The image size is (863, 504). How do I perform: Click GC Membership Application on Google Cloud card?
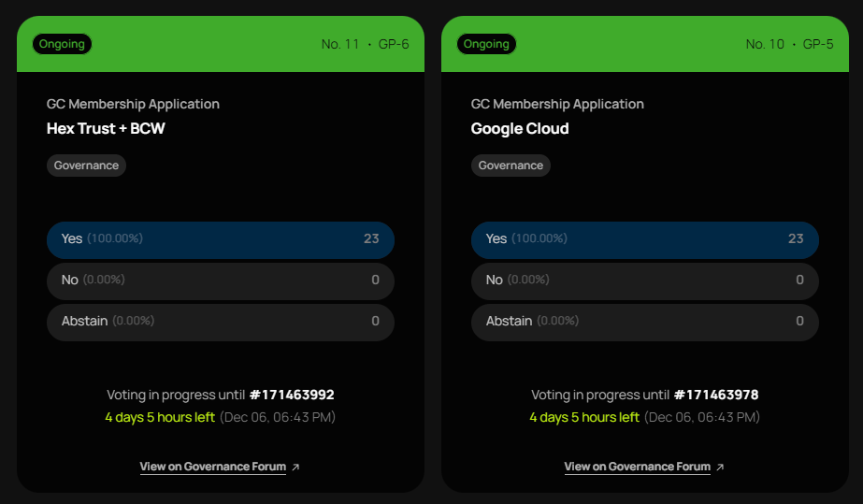557,104
